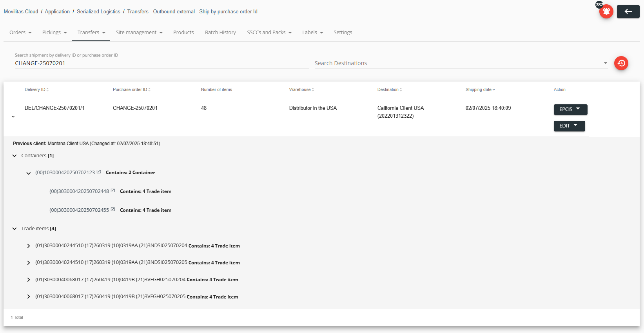Click the back arrow button
The height and width of the screenshot is (333, 644).
click(628, 11)
